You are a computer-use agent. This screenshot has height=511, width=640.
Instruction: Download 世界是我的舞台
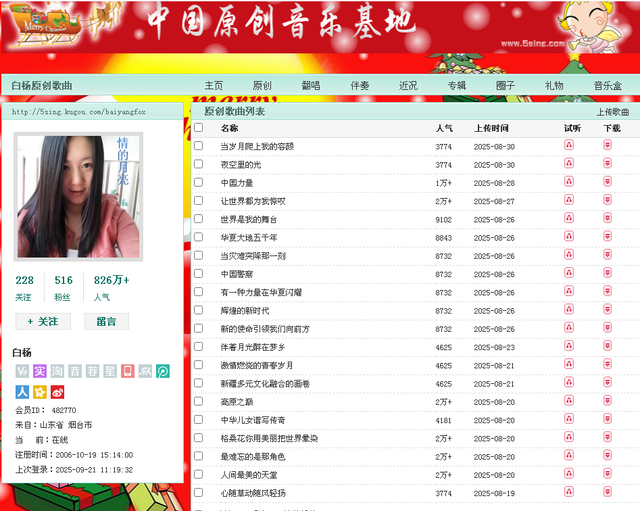607,218
